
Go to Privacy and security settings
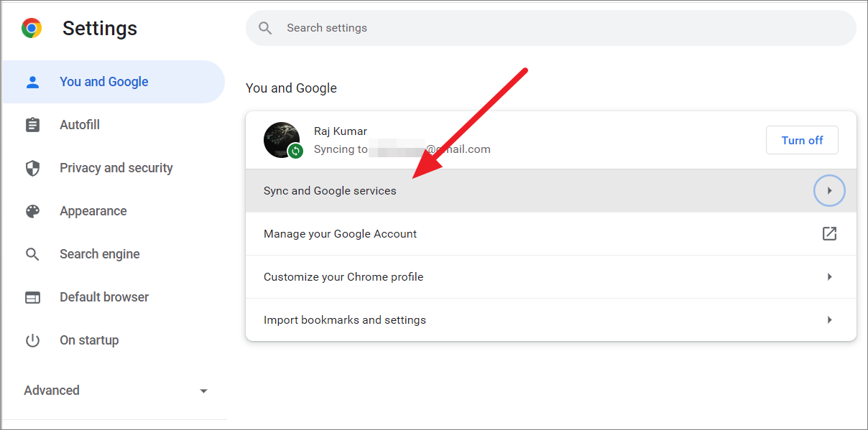tap(114, 168)
